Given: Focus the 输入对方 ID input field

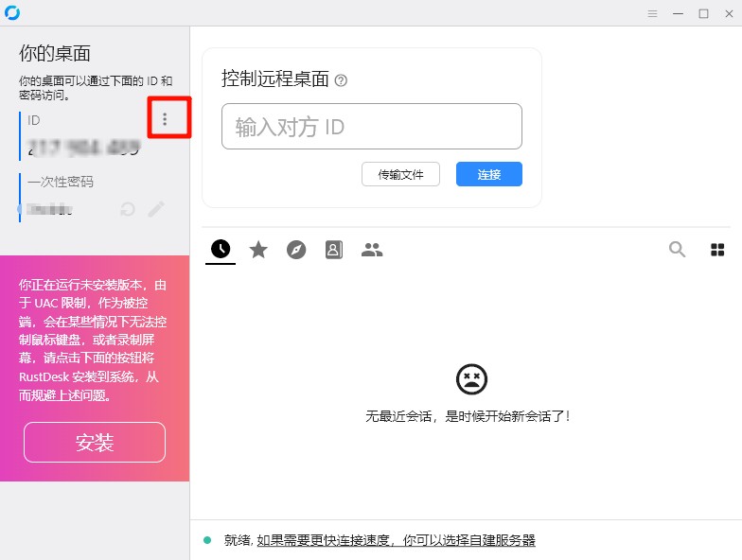Looking at the screenshot, I should click(371, 127).
